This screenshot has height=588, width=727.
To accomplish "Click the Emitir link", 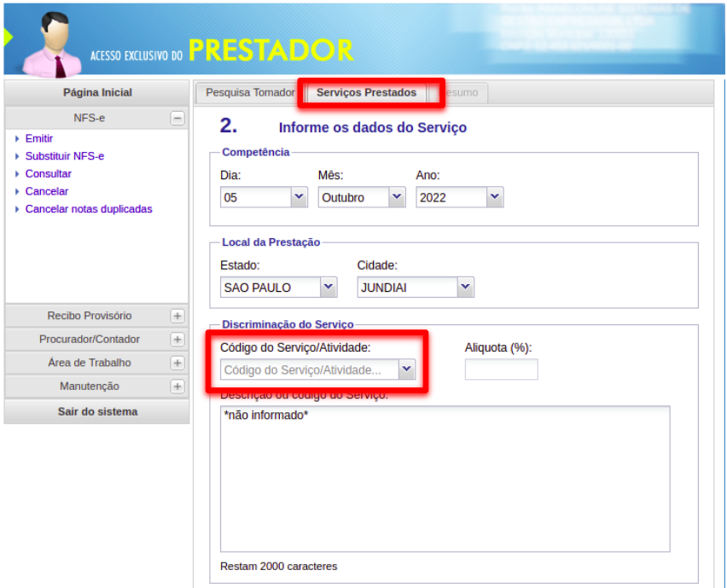I will pyautogui.click(x=39, y=138).
